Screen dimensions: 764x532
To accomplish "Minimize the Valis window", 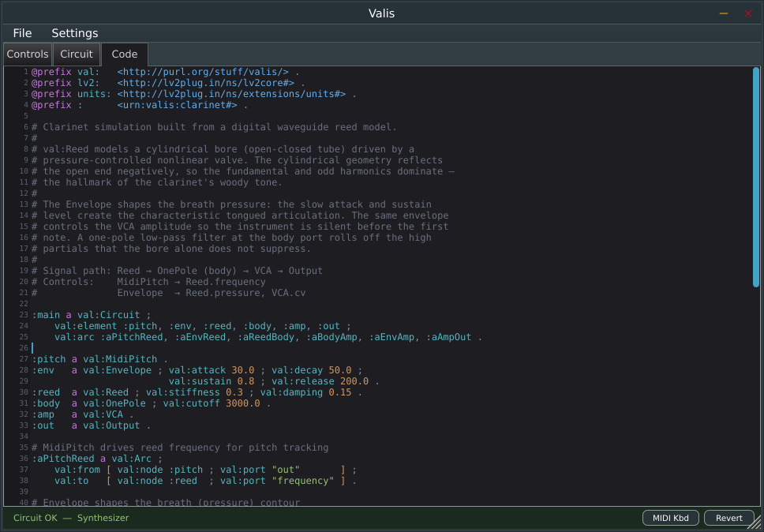I will coord(724,13).
